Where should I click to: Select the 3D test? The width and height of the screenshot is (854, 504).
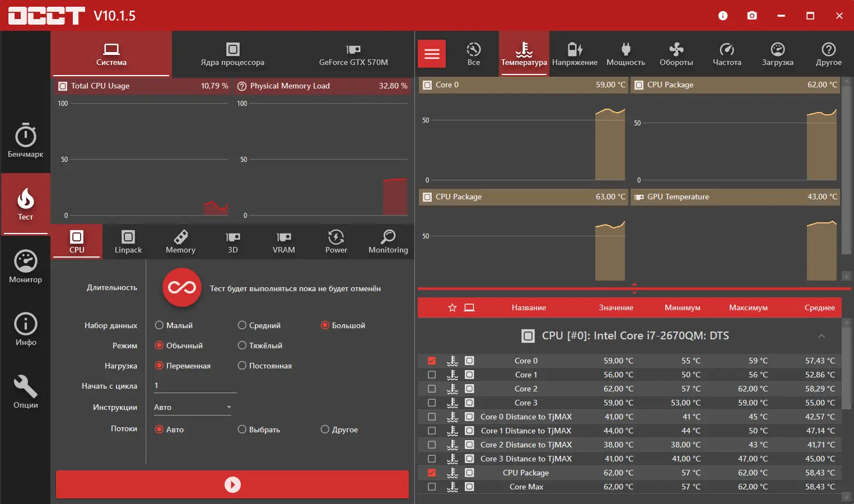point(232,241)
